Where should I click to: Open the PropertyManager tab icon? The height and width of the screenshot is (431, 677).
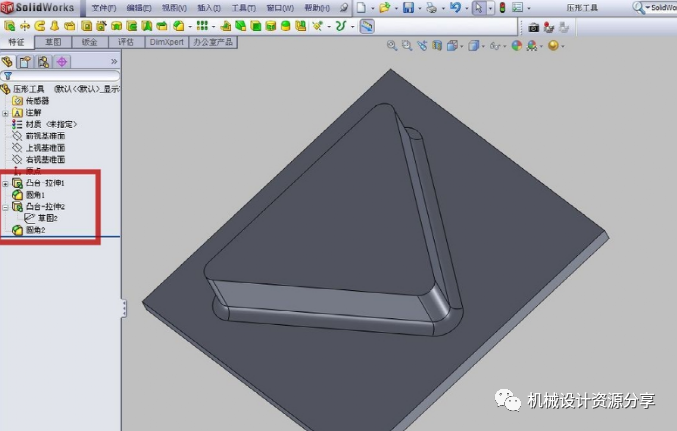(x=25, y=62)
